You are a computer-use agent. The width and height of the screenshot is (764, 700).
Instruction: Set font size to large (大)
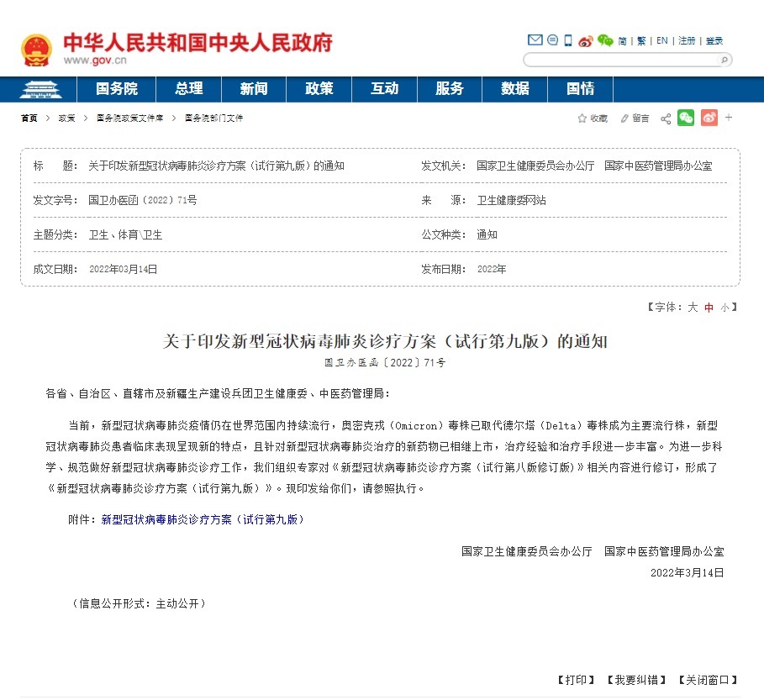point(693,308)
